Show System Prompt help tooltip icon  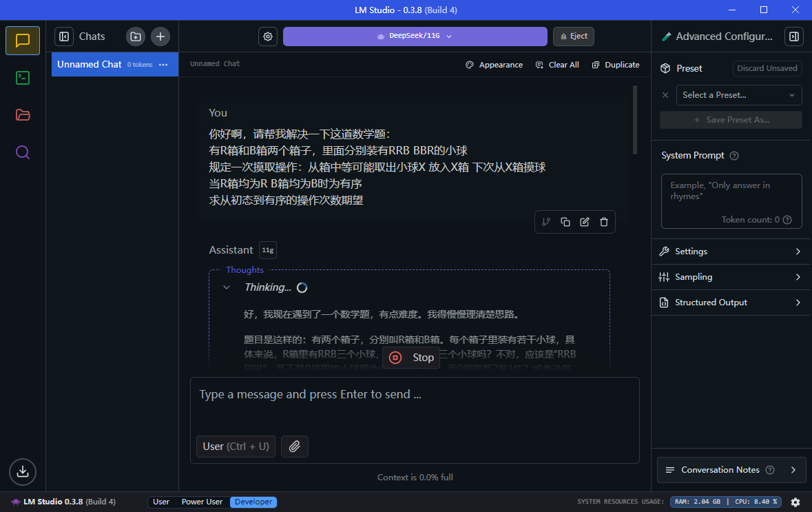click(x=733, y=156)
